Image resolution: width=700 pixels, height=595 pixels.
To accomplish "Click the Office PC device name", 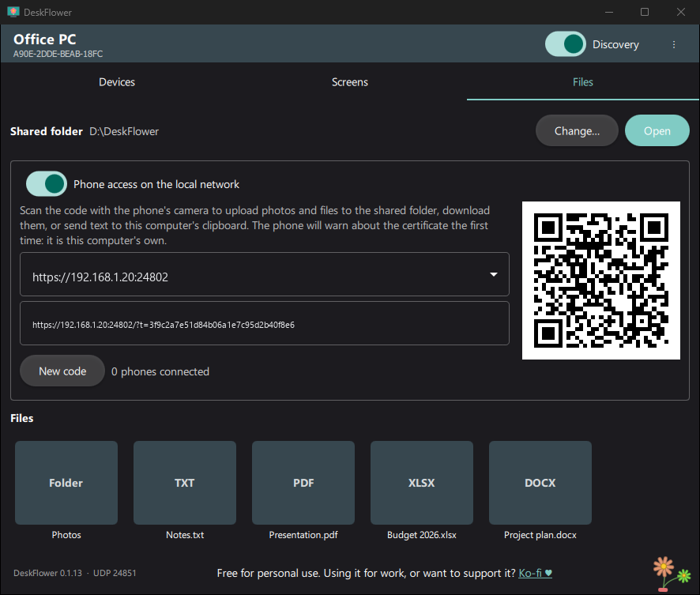I will [45, 40].
